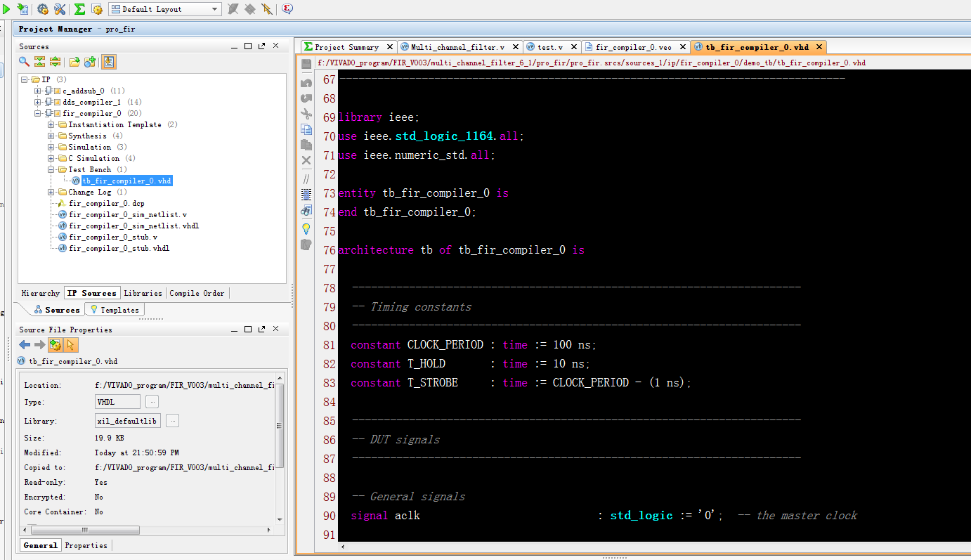The image size is (971, 560).
Task: Collapse the fir_compiler_0 tree node
Action: [39, 113]
